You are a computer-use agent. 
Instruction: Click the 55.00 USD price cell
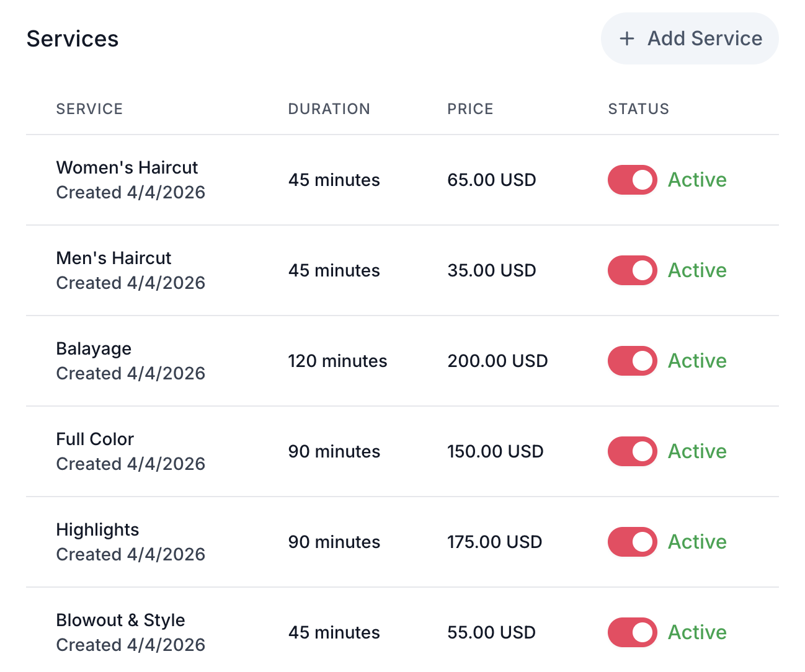click(492, 632)
